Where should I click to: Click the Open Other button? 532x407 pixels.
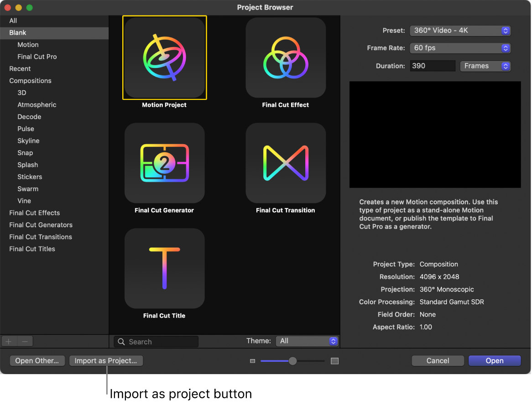click(37, 360)
